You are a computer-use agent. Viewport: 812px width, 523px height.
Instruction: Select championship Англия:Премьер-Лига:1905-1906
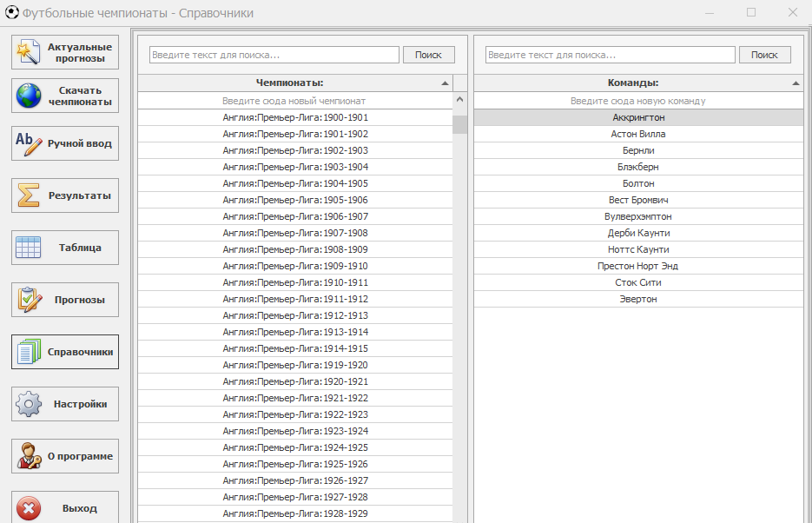pos(295,200)
